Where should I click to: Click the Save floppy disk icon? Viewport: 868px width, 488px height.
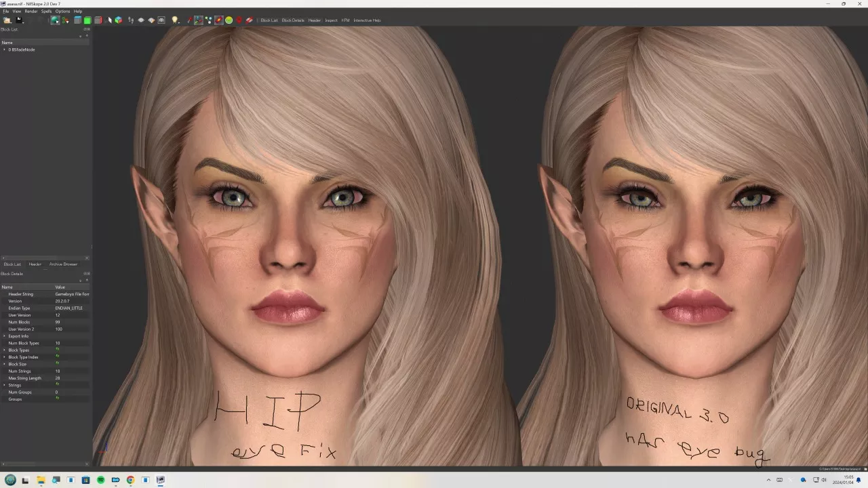[19, 20]
